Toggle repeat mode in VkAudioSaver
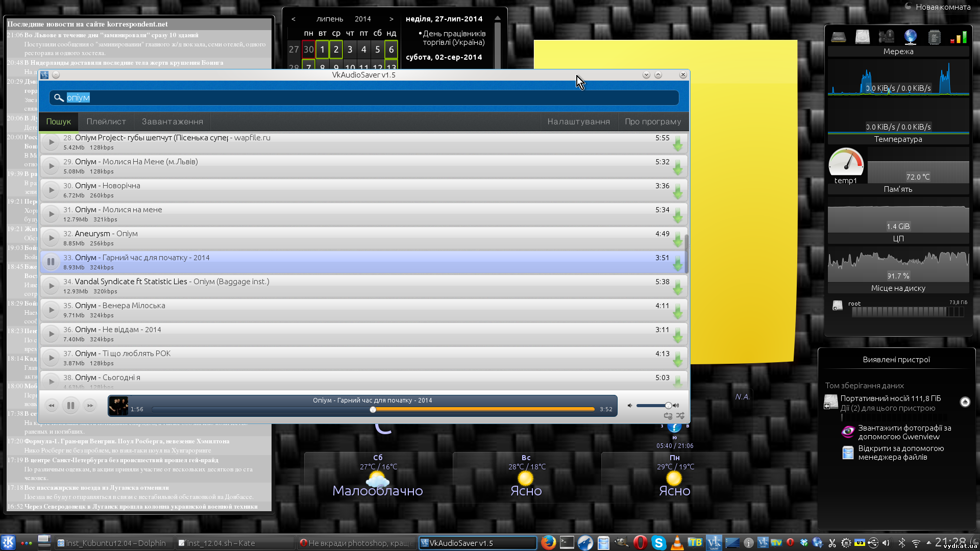This screenshot has width=980, height=551. tap(668, 416)
